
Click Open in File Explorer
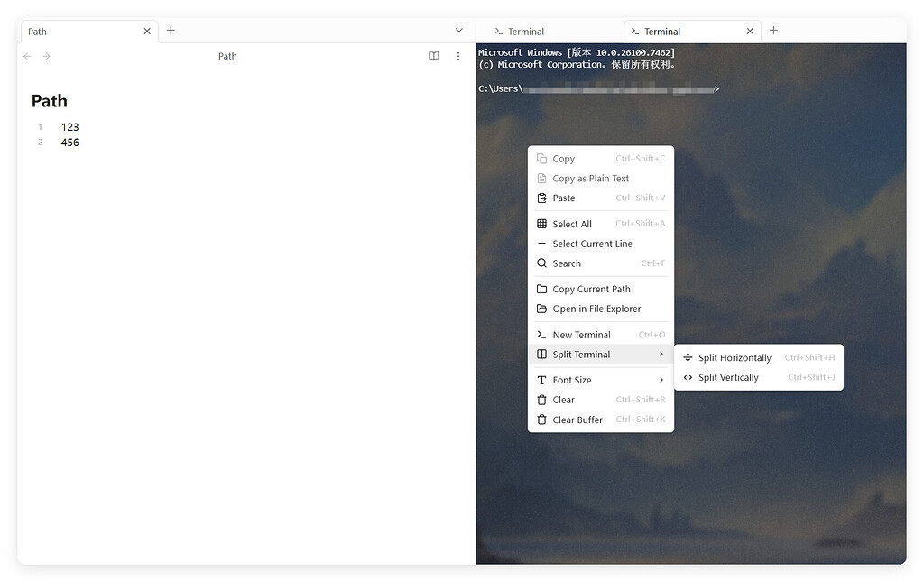coord(596,309)
